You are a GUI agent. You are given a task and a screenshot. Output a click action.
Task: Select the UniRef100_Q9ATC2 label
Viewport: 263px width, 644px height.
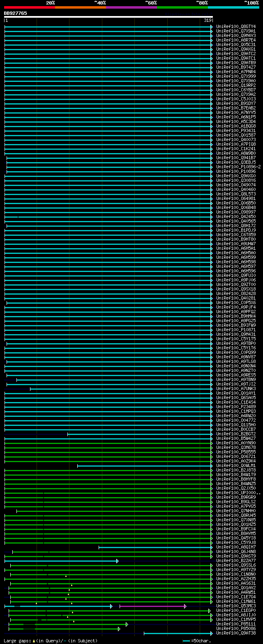click(x=236, y=54)
